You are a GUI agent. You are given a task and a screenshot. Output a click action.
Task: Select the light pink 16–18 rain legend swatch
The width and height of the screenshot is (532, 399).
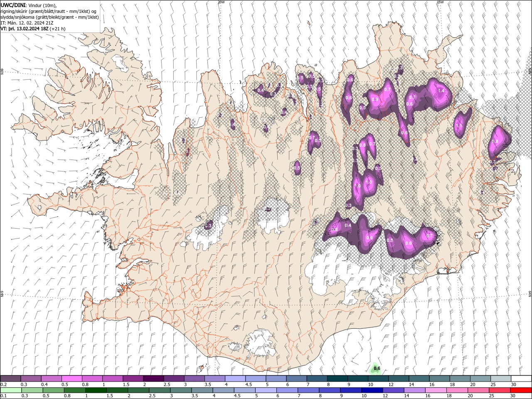pyautogui.click(x=436, y=390)
